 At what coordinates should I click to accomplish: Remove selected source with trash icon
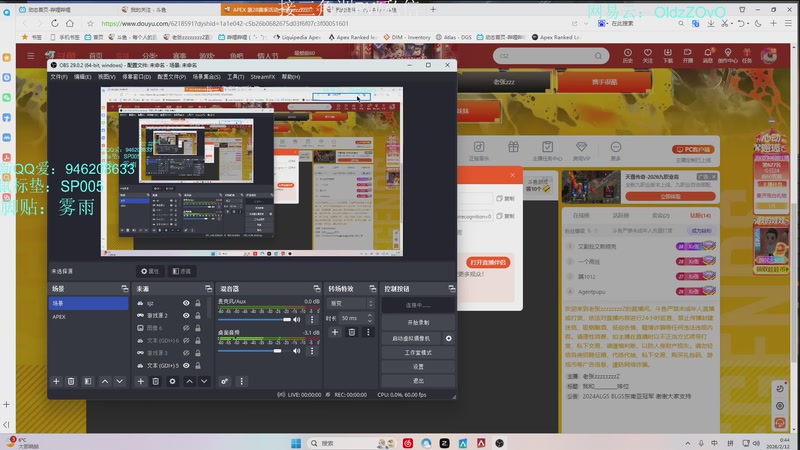tap(156, 381)
